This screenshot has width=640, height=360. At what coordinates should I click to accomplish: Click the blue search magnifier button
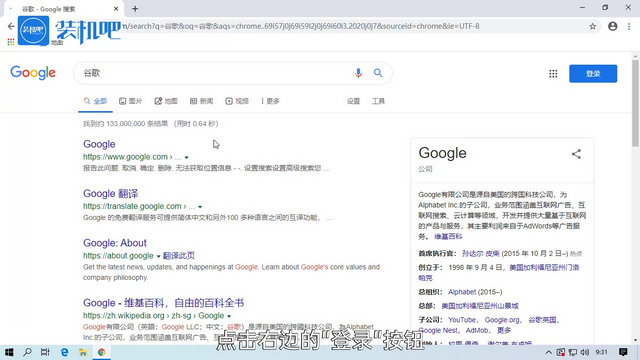(378, 73)
